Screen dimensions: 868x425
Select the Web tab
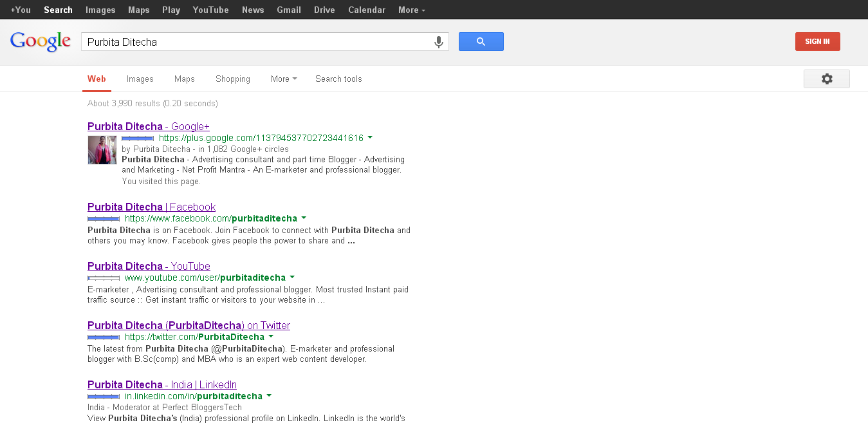97,79
